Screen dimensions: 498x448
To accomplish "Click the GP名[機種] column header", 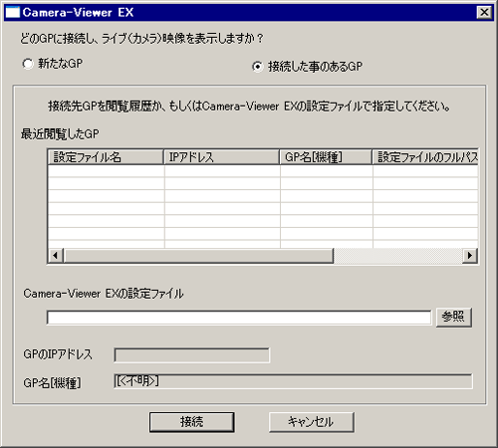I will point(326,157).
